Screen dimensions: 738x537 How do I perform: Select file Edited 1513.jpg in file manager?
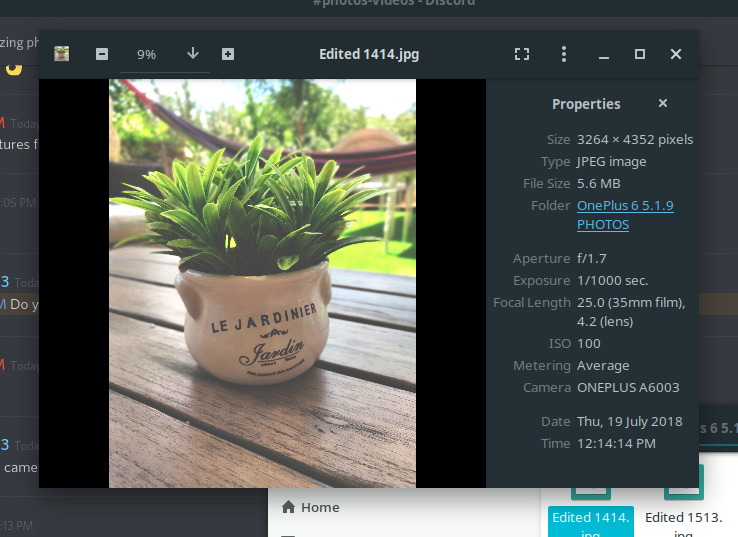683,521
